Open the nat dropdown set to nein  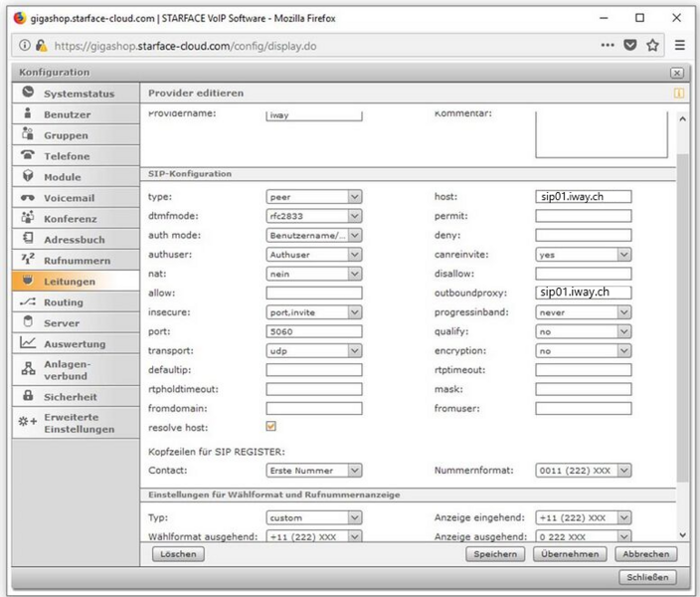pos(314,274)
